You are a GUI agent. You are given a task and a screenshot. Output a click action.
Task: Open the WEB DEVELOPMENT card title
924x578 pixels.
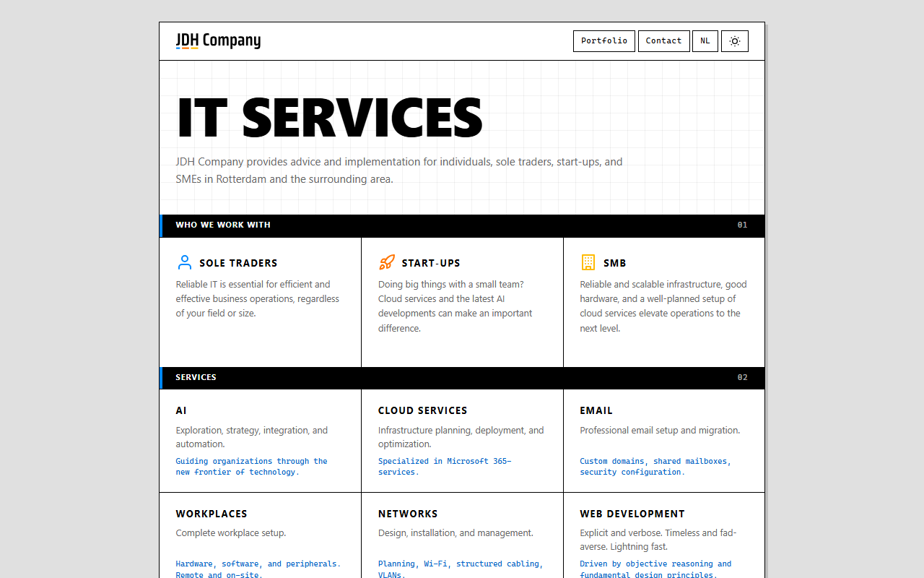tap(632, 514)
